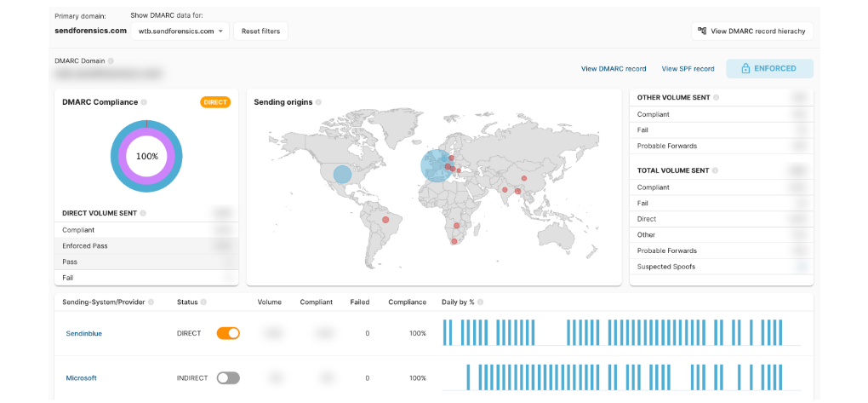Click the Sendinblue daily bar chart
Image resolution: width=868 pixels, height=403 pixels.
pos(621,332)
